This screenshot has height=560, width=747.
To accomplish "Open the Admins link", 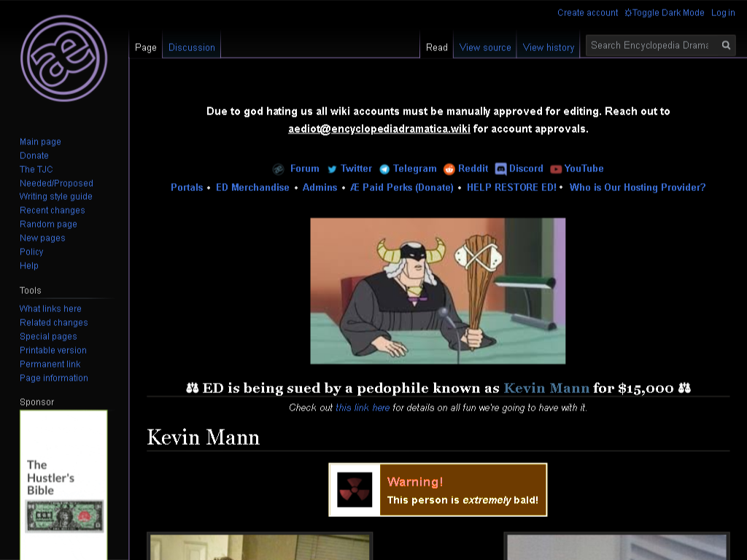I will pos(320,187).
